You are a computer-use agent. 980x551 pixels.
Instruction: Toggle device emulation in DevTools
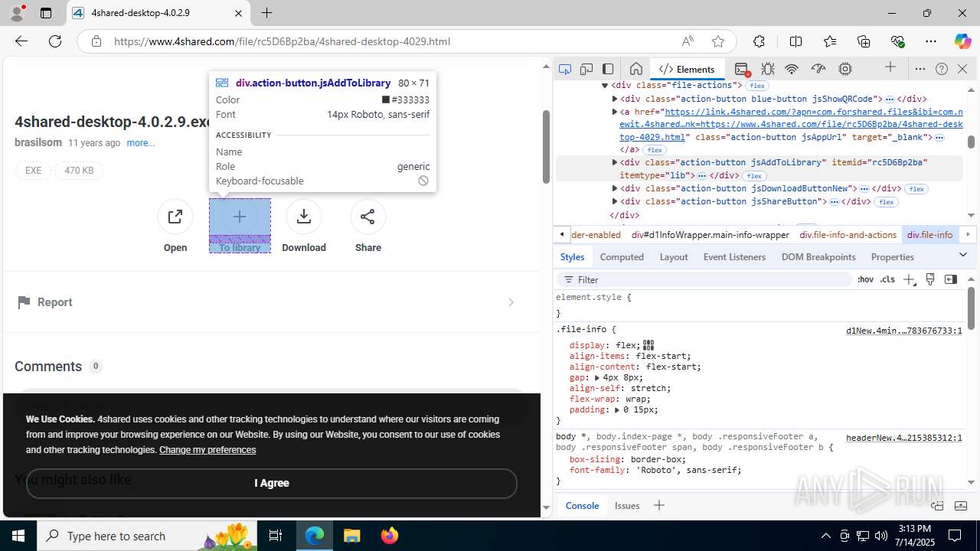(x=586, y=69)
